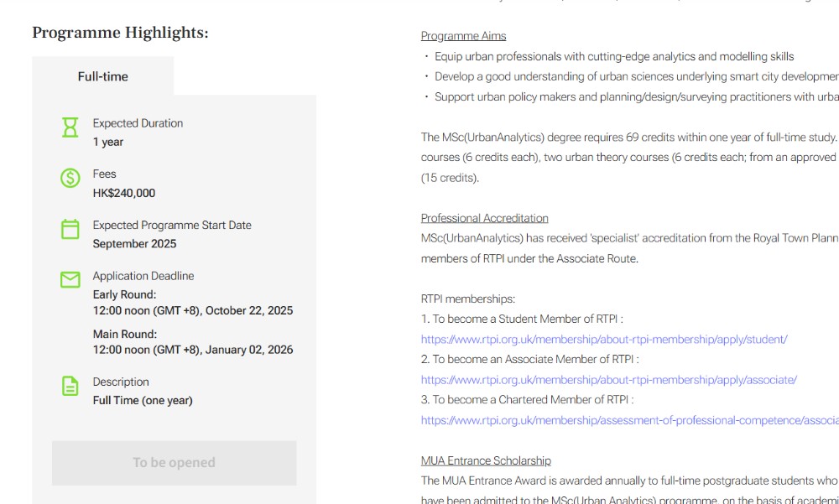
Task: Click the 1 year duration value
Action: [108, 142]
